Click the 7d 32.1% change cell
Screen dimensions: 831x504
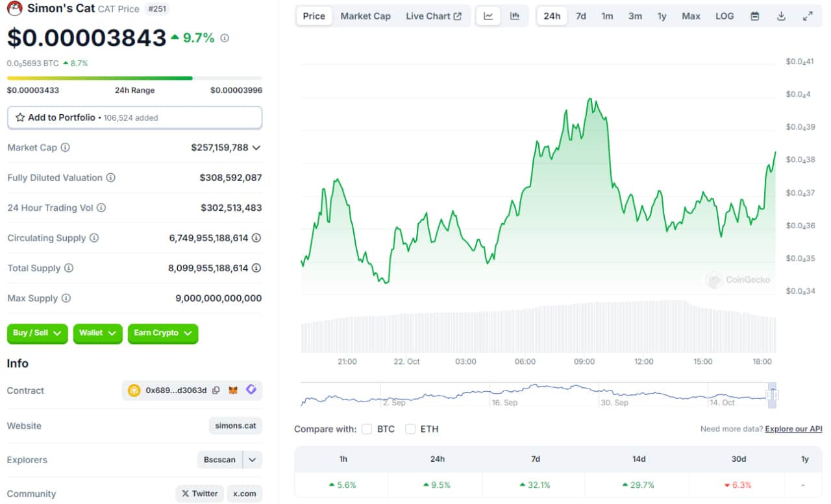pyautogui.click(x=535, y=485)
